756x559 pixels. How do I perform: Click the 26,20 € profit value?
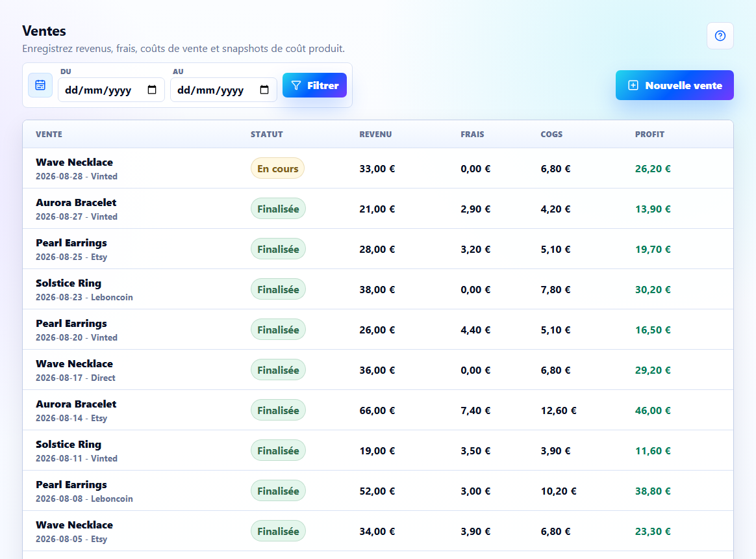(x=653, y=169)
